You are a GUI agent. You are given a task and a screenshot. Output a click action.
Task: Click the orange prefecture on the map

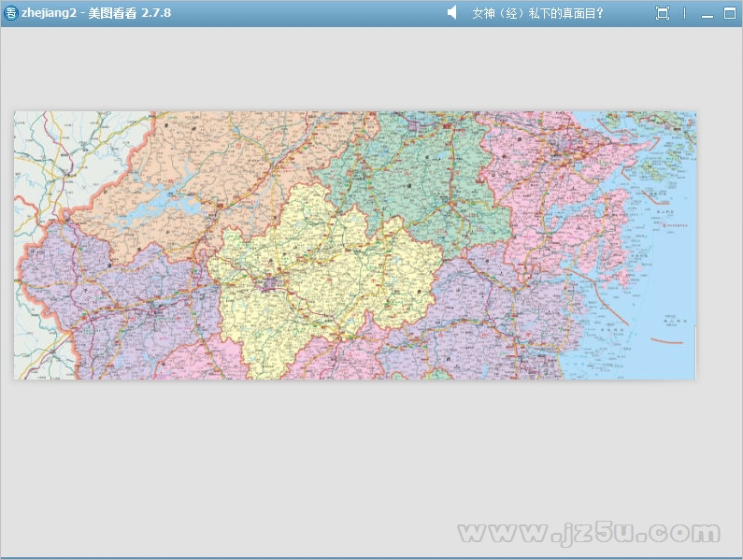tap(215, 159)
